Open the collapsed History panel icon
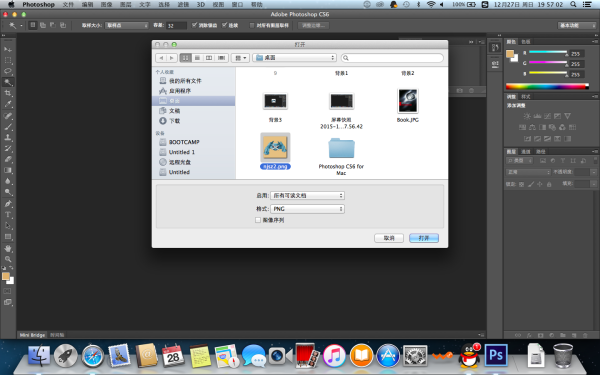The height and width of the screenshot is (375, 600). point(495,47)
